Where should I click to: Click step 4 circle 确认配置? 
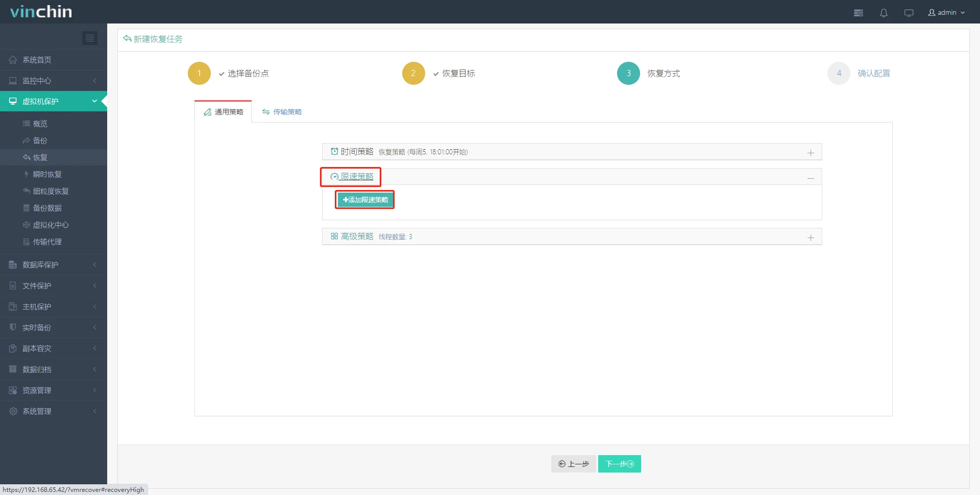839,73
